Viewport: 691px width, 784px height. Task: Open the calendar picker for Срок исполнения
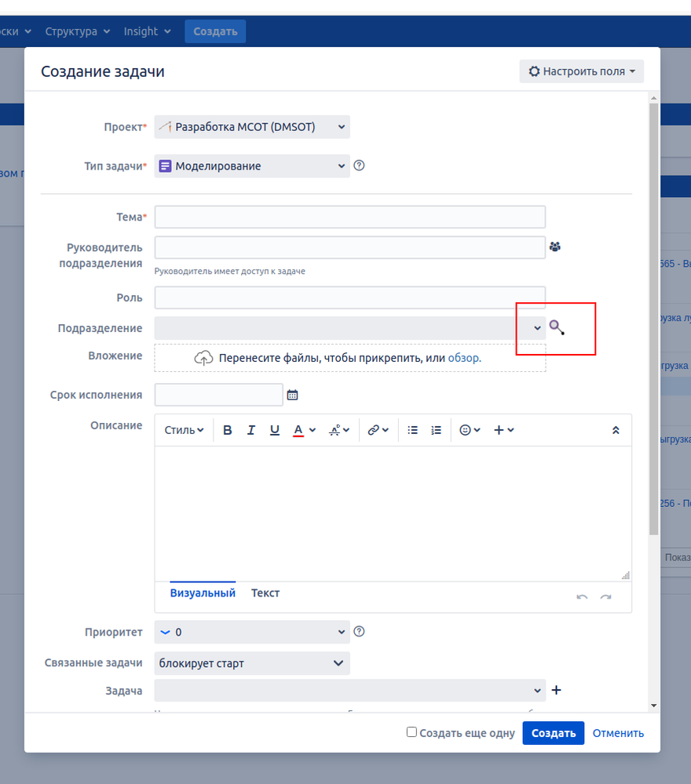(x=292, y=395)
